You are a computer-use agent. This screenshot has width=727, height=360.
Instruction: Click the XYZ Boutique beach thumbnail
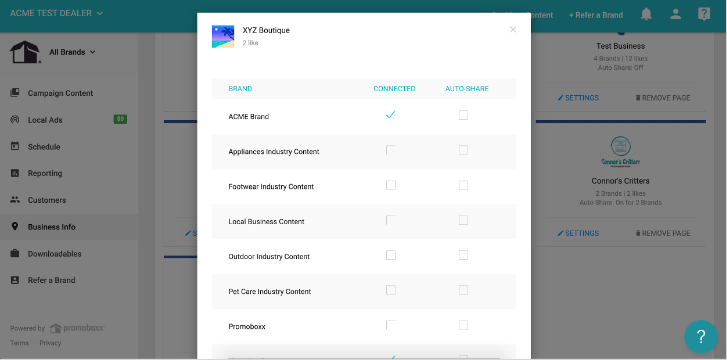click(223, 37)
